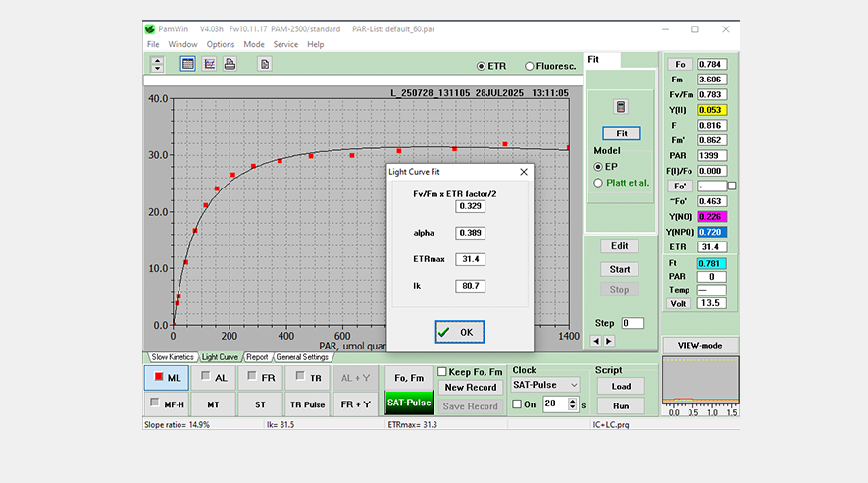This screenshot has height=483, width=868.
Task: Click the mini fluorescence trace thumbnail
Action: [700, 382]
